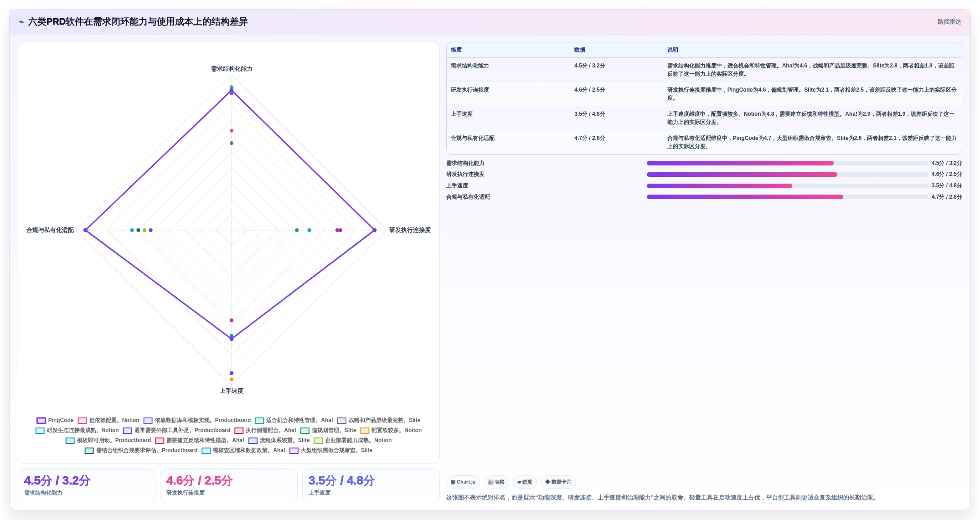980x520 pixels.
Task: Click the blue logo icon beside the page title
Action: pos(21,22)
